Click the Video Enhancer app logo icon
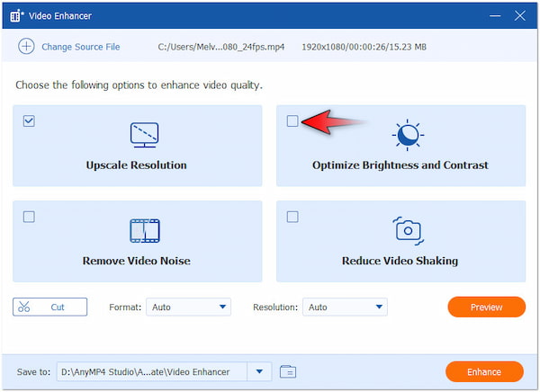The width and height of the screenshot is (540, 392). pyautogui.click(x=17, y=16)
